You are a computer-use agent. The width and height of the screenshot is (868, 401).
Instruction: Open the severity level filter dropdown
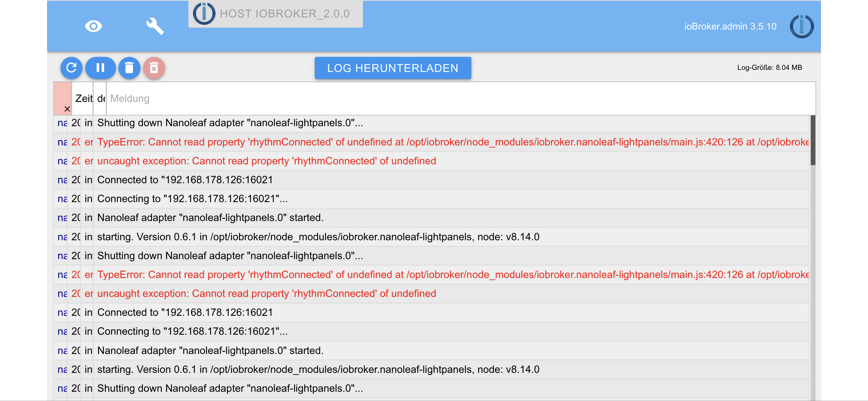[100, 98]
